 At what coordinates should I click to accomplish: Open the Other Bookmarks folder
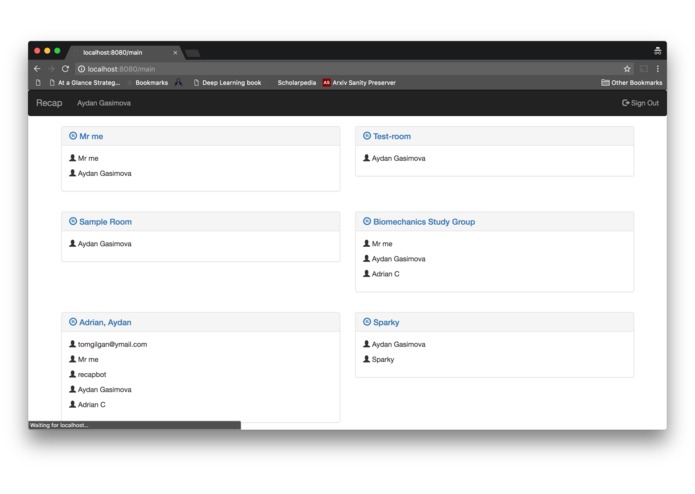point(632,82)
